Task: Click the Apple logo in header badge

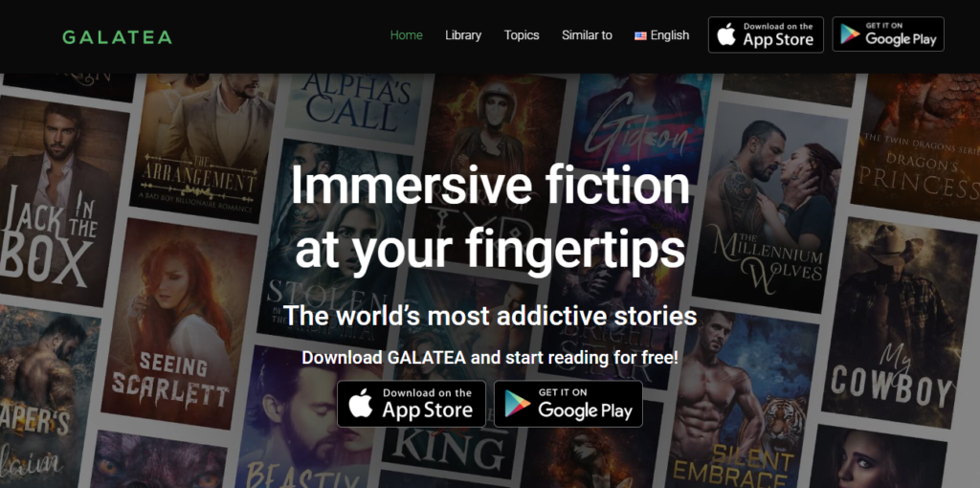Action: coord(726,35)
